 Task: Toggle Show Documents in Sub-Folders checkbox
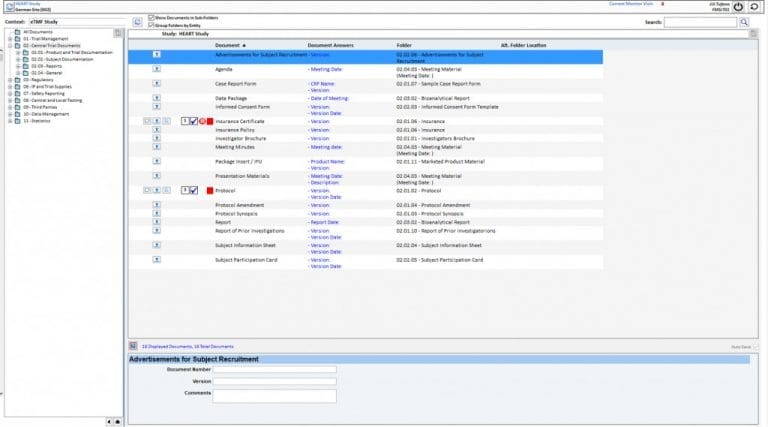(151, 17)
